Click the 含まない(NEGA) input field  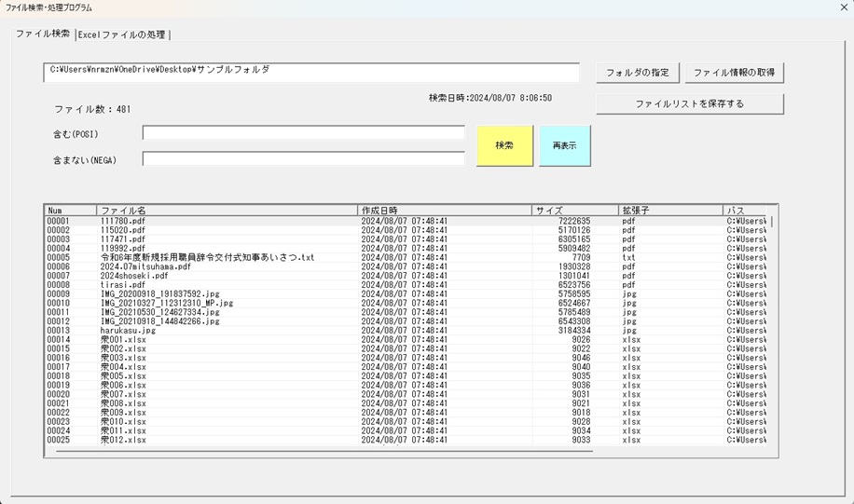click(303, 159)
